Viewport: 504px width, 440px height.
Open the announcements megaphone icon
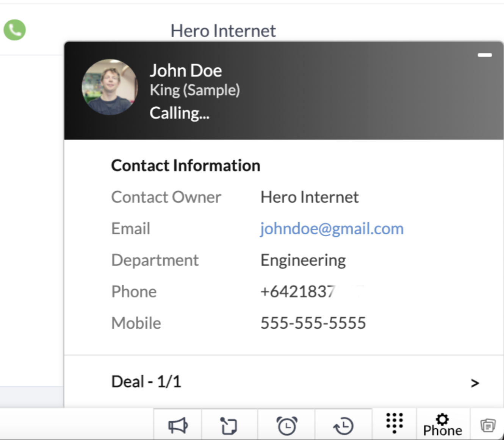pyautogui.click(x=178, y=426)
